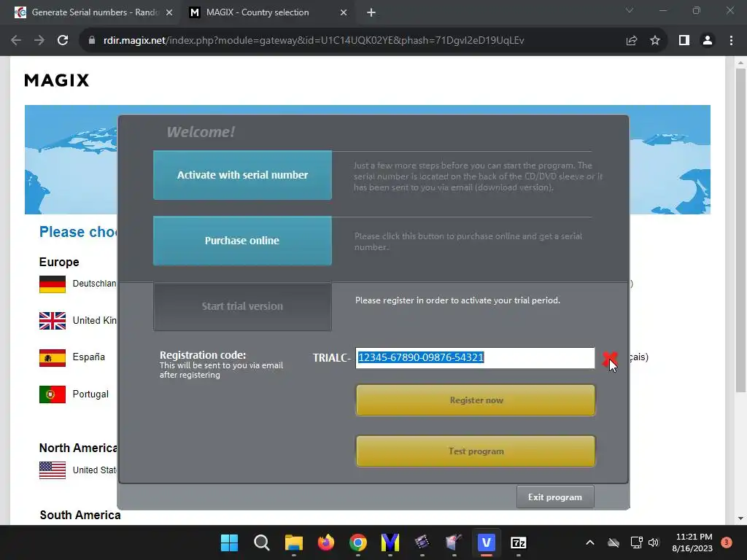Select the Germany flag
The image size is (747, 560).
(x=53, y=284)
